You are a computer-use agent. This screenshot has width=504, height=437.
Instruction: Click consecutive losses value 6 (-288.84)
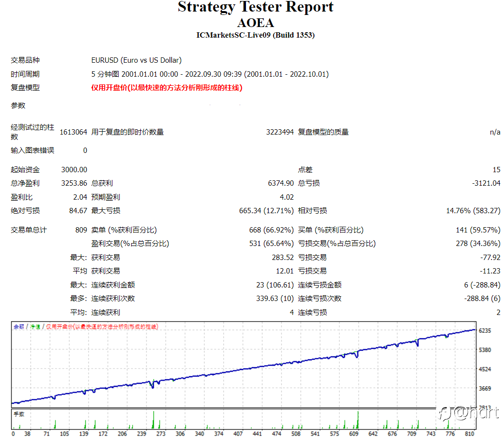(x=482, y=285)
